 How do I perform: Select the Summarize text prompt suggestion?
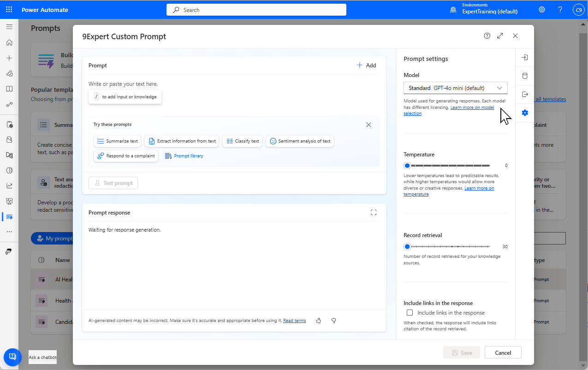[117, 141]
